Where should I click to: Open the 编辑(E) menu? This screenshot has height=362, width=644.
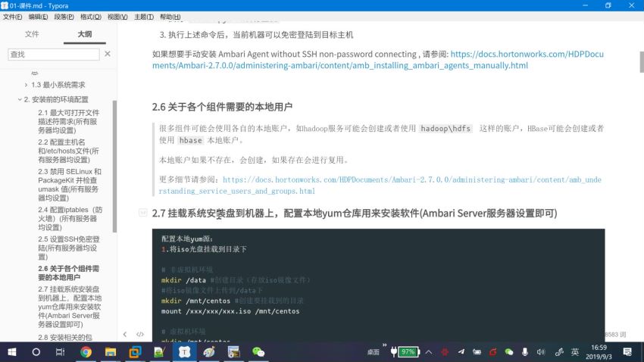38,17
